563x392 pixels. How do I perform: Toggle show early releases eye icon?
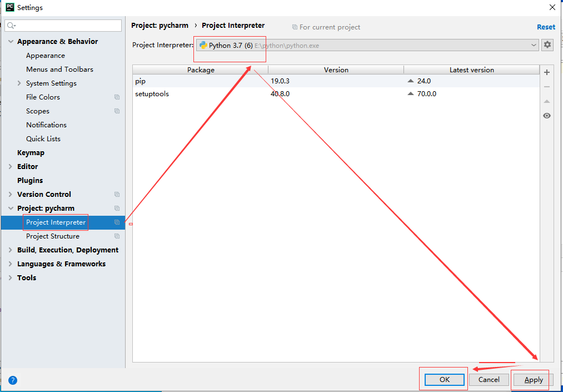[x=547, y=116]
